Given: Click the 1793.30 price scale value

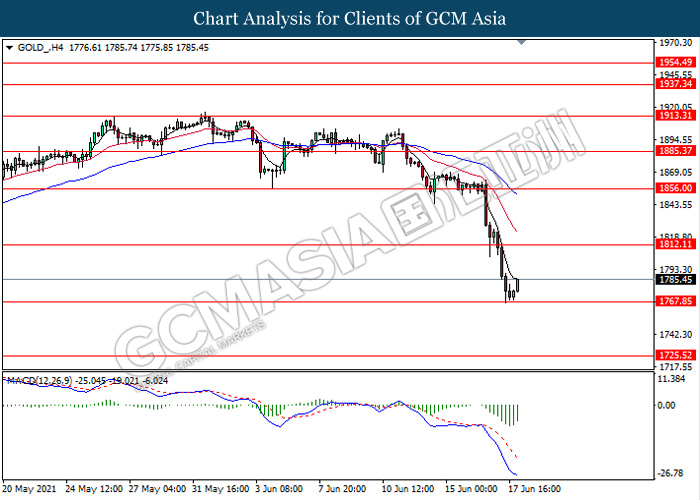Looking at the screenshot, I should tap(676, 269).
